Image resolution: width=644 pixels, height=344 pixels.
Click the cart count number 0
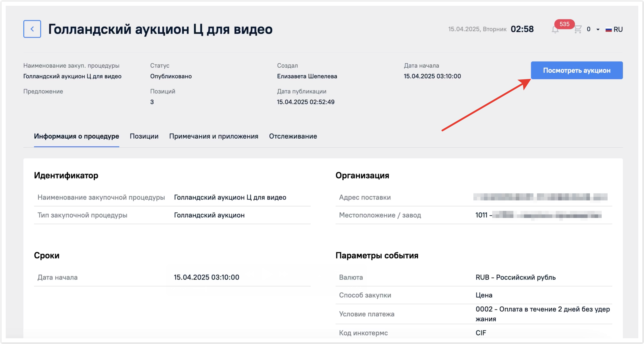(x=589, y=29)
